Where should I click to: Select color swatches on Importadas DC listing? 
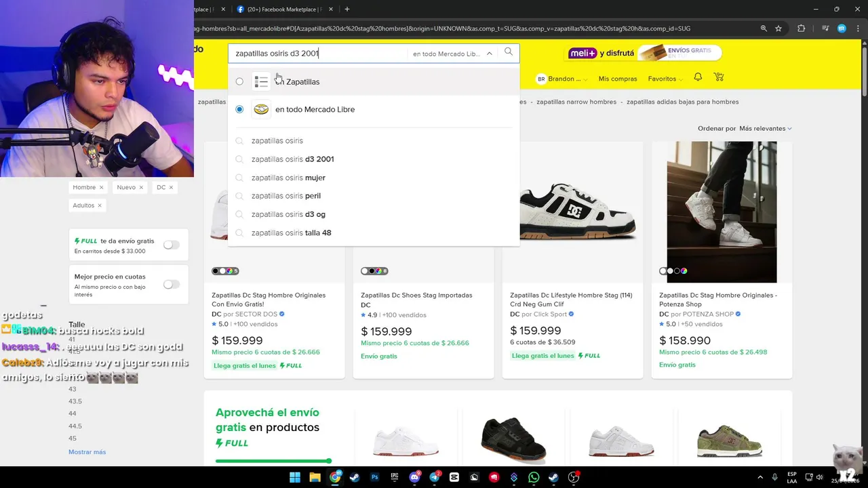coord(374,271)
